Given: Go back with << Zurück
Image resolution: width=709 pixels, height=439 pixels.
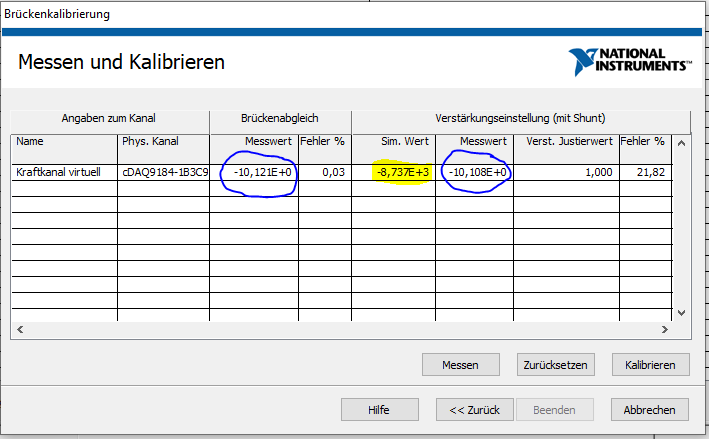Looking at the screenshot, I should pyautogui.click(x=475, y=410).
